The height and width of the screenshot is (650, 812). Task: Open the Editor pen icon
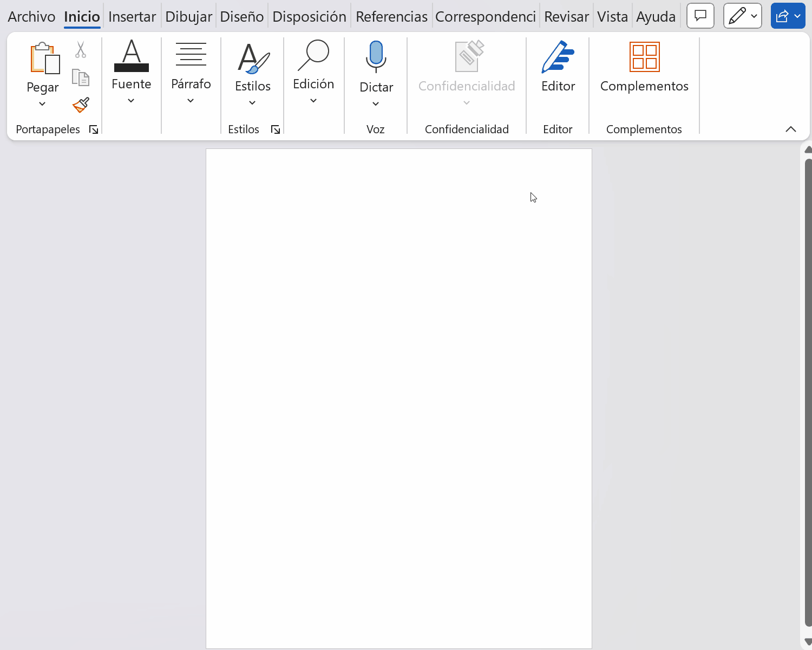tap(558, 57)
